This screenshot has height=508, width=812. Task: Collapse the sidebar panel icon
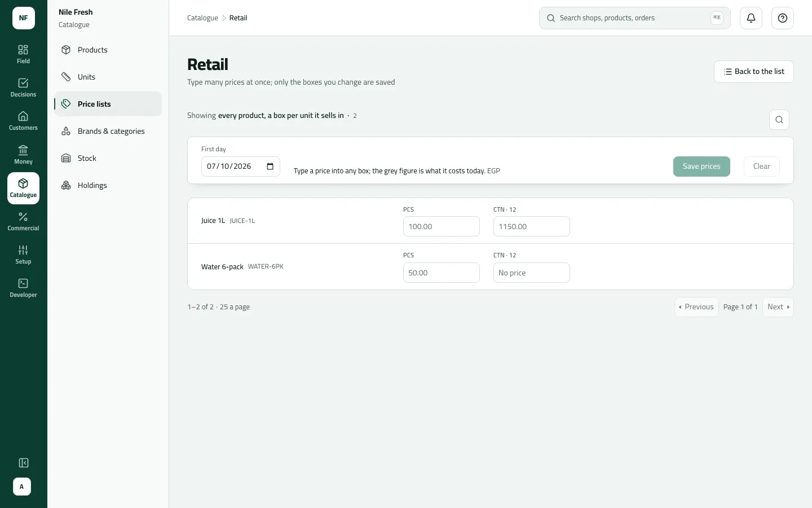tap(23, 463)
